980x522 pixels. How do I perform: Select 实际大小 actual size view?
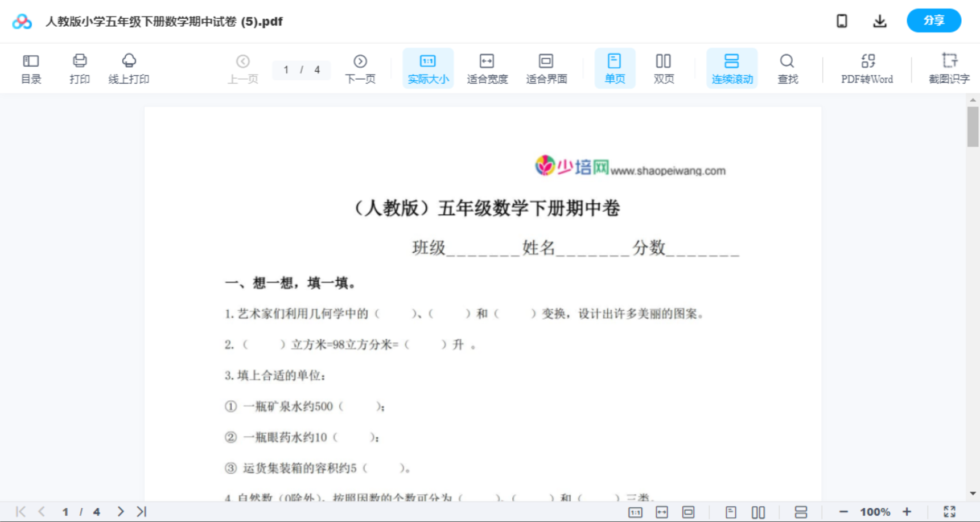click(x=427, y=68)
